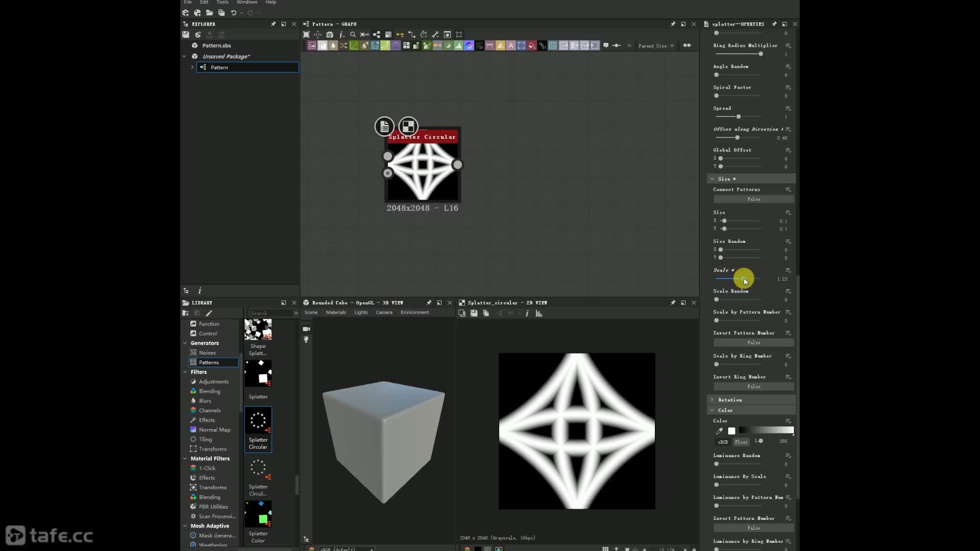
Task: Click the open file folder icon
Action: pos(209,13)
